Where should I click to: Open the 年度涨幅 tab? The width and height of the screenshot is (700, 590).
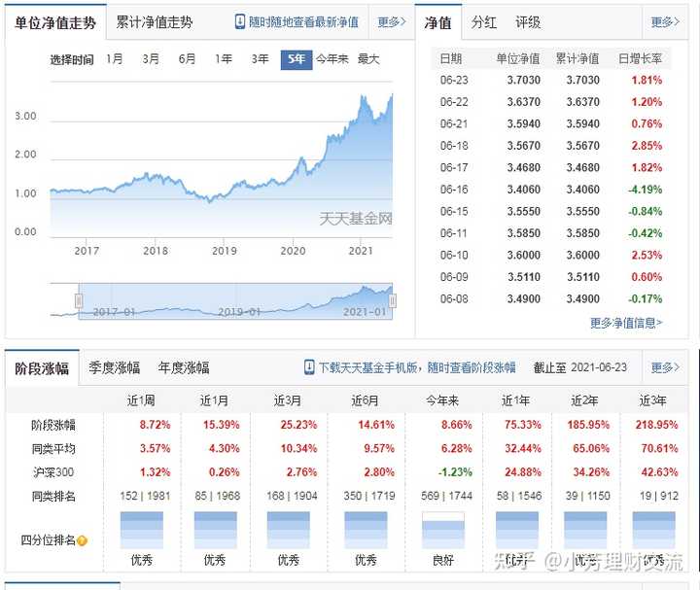(x=184, y=367)
